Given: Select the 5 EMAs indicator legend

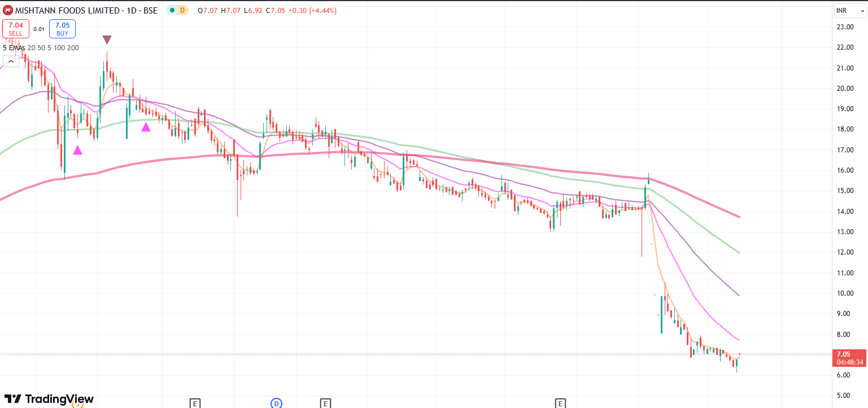Looking at the screenshot, I should [x=41, y=48].
